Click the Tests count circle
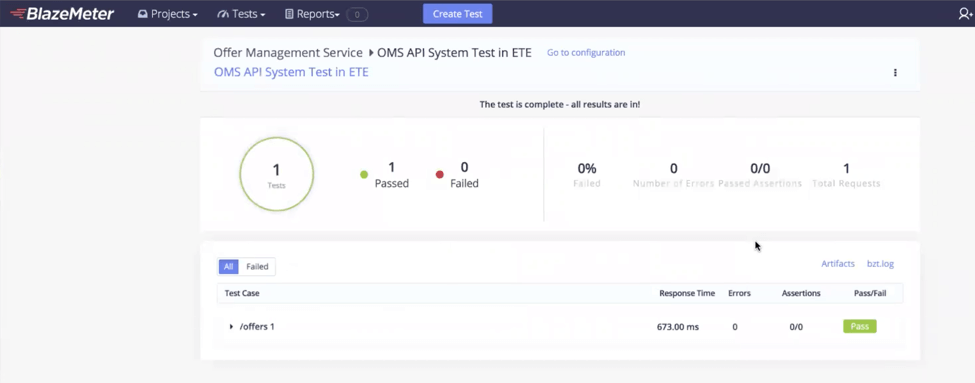 click(277, 175)
